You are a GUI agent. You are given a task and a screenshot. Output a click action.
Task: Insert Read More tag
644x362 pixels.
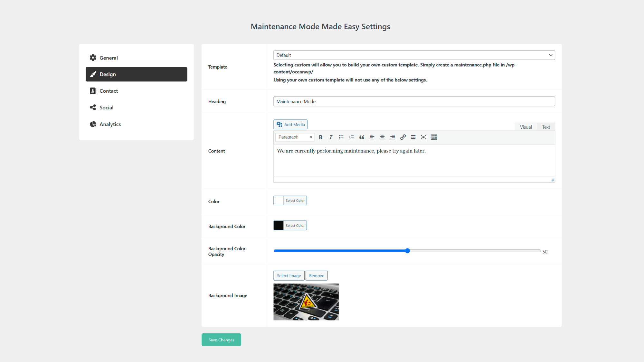(x=413, y=137)
